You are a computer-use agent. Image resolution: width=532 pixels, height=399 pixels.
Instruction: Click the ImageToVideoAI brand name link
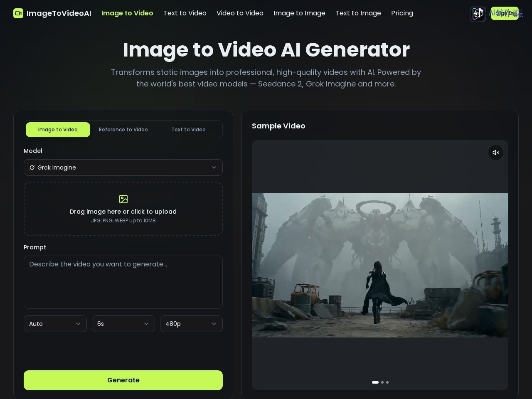59,13
